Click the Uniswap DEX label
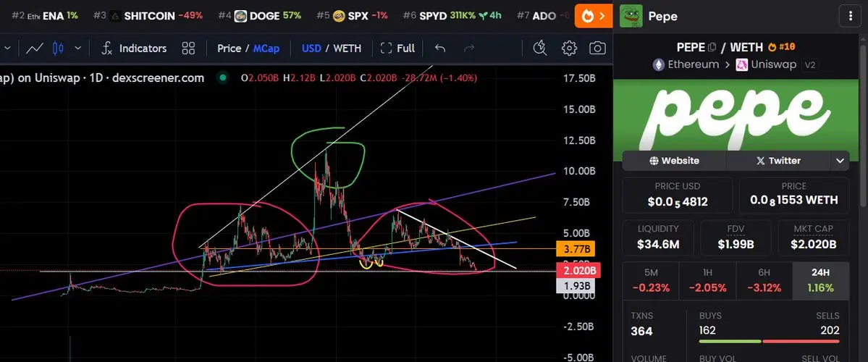The image size is (868, 362). [766, 64]
